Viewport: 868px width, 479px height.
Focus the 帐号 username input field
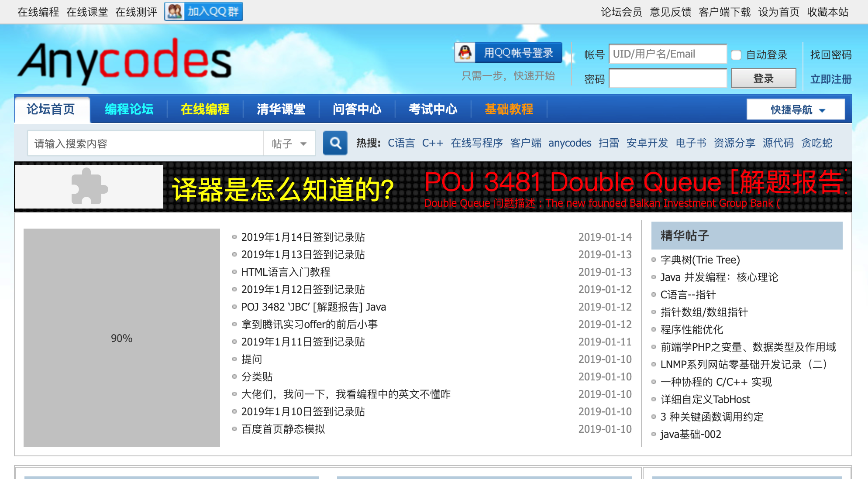point(668,54)
